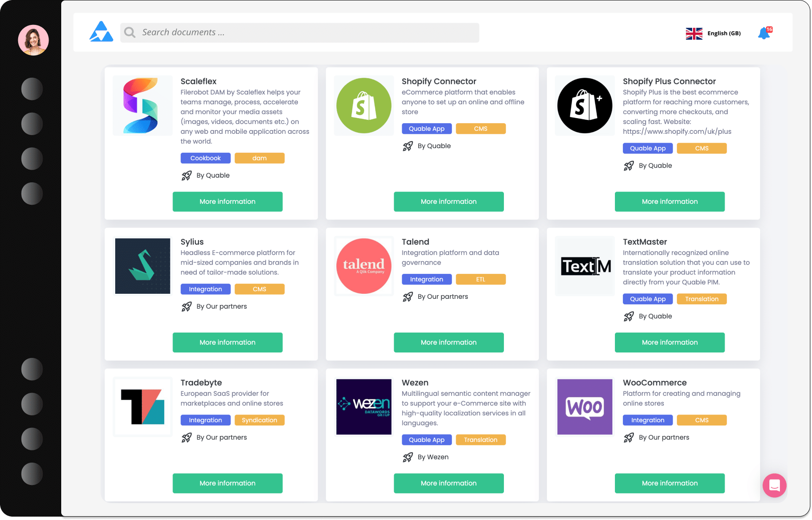Click the notification bell icon
The width and height of the screenshot is (812, 520).
pyautogui.click(x=763, y=33)
